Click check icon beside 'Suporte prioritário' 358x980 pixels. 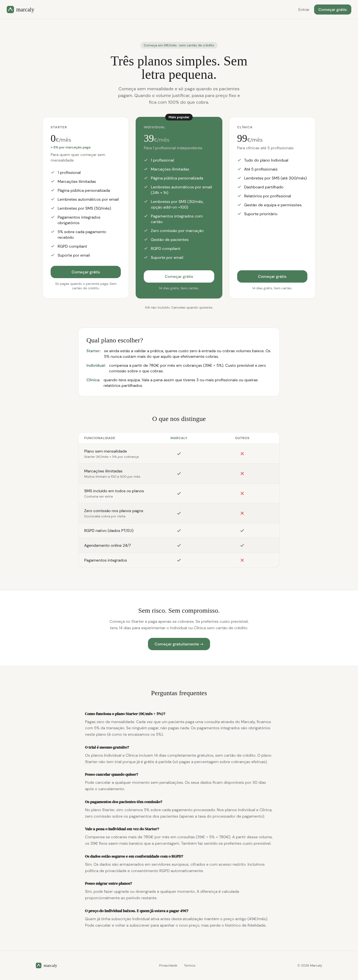[239, 214]
